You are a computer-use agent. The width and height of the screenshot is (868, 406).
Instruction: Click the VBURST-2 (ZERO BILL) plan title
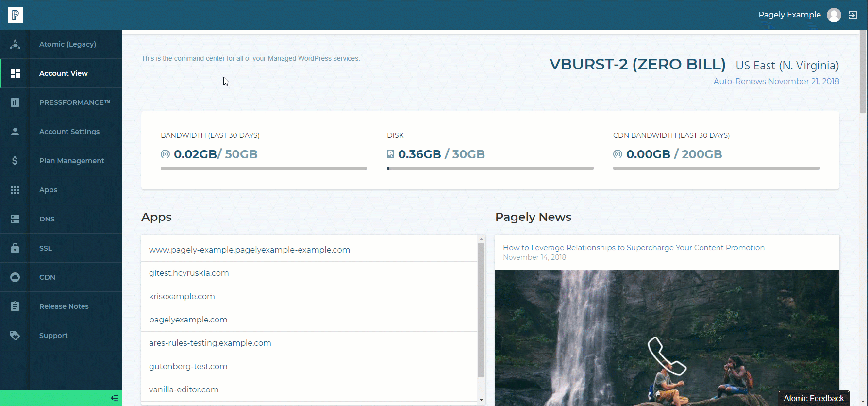point(637,65)
